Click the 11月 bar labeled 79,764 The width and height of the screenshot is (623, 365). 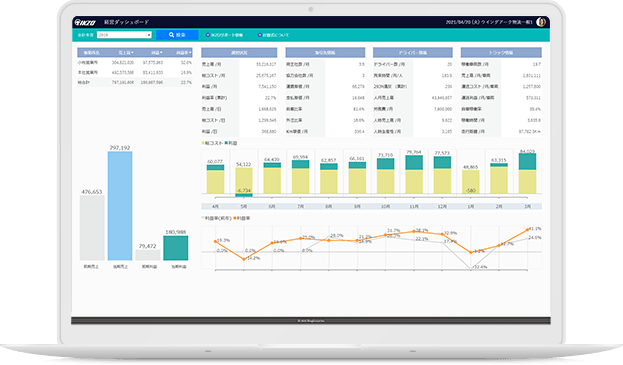[x=414, y=174]
